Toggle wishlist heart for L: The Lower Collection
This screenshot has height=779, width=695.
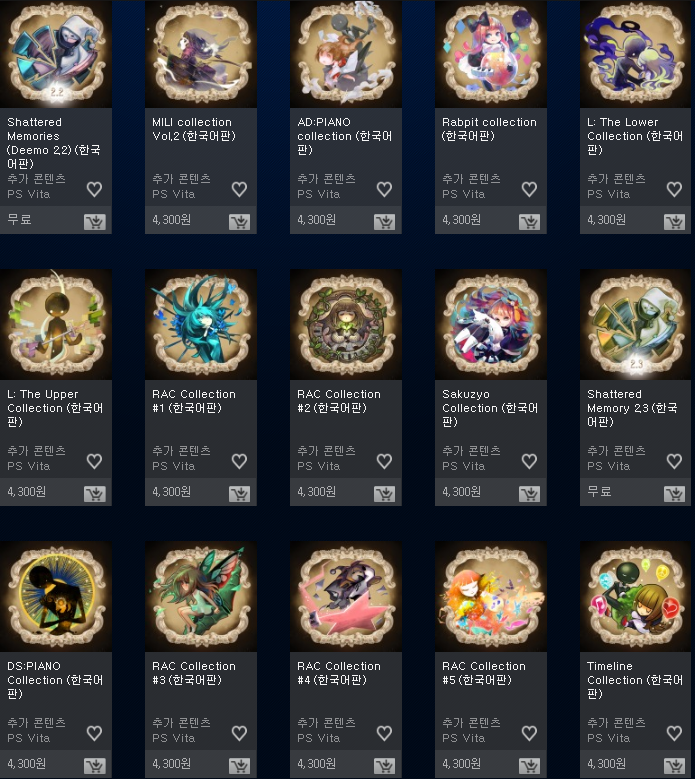674,189
